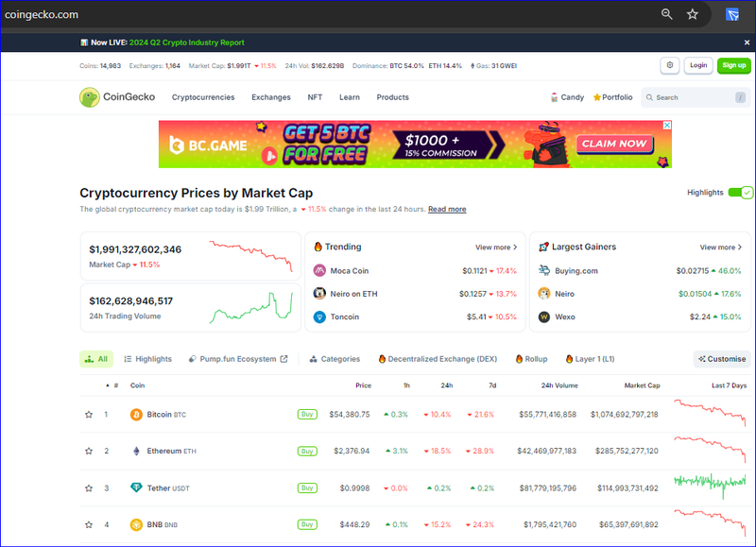756x547 pixels.
Task: Click the Toncoin trending icon
Action: [319, 316]
